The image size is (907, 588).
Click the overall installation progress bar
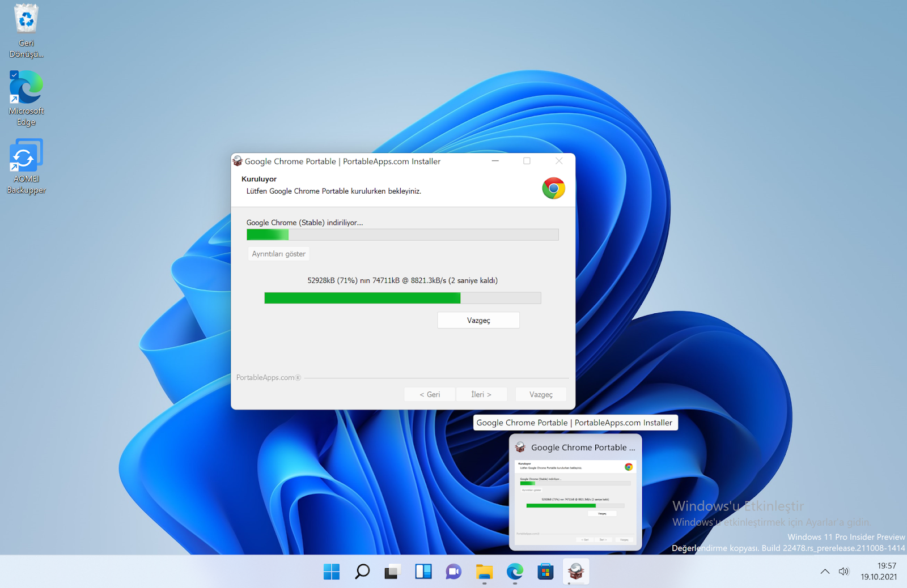pos(402,235)
